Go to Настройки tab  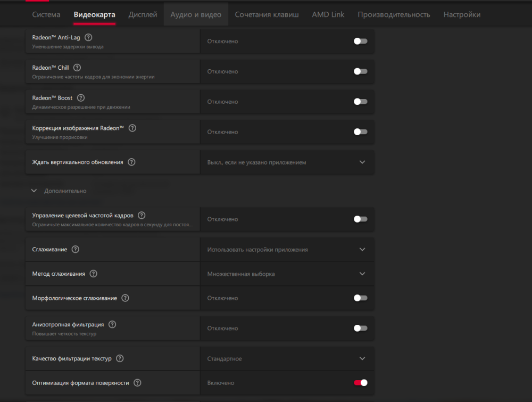[x=462, y=14]
